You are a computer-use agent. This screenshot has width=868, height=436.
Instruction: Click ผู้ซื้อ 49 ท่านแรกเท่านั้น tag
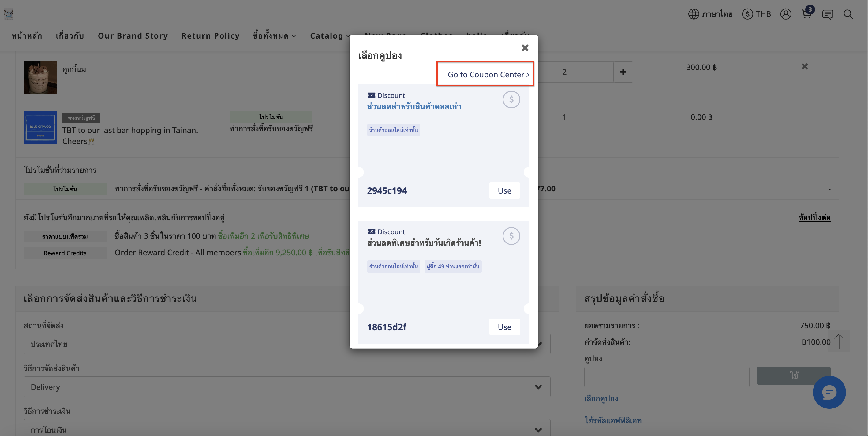[453, 266]
